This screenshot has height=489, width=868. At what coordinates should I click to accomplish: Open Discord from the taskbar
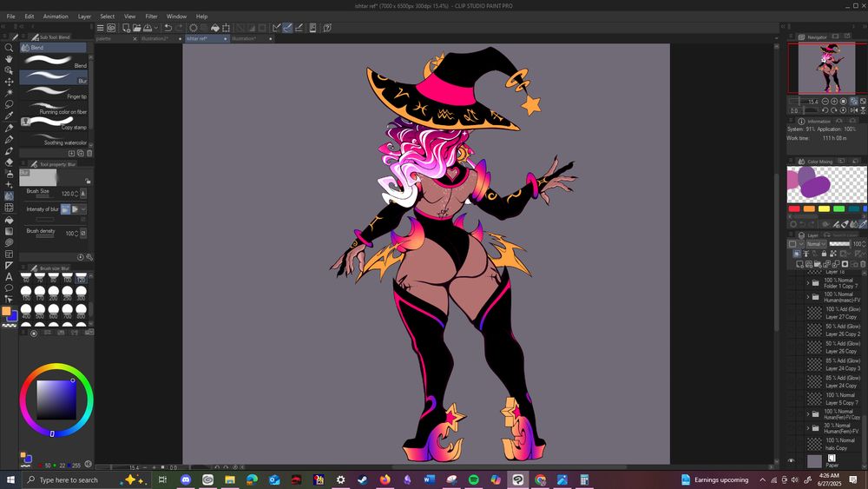tap(186, 479)
